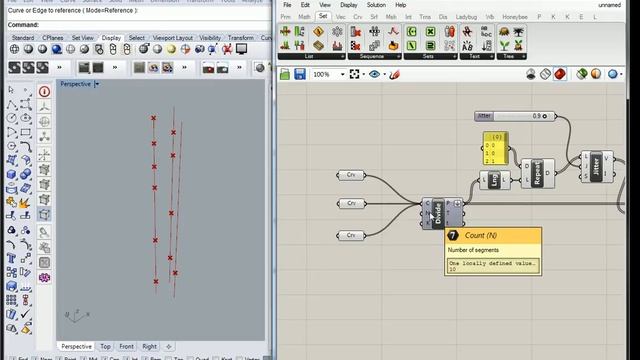Click the red curve Sequence component icon
The image size is (640, 360).
pos(393,31)
